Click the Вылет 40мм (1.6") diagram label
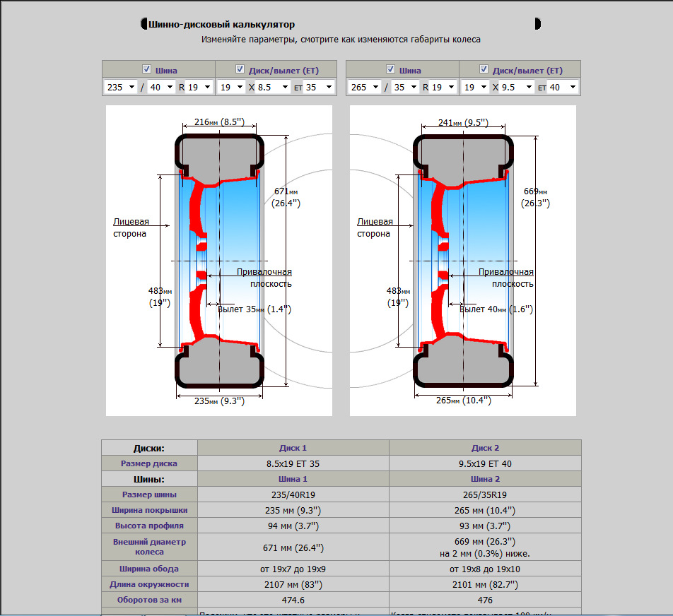The image size is (673, 616). (x=496, y=309)
